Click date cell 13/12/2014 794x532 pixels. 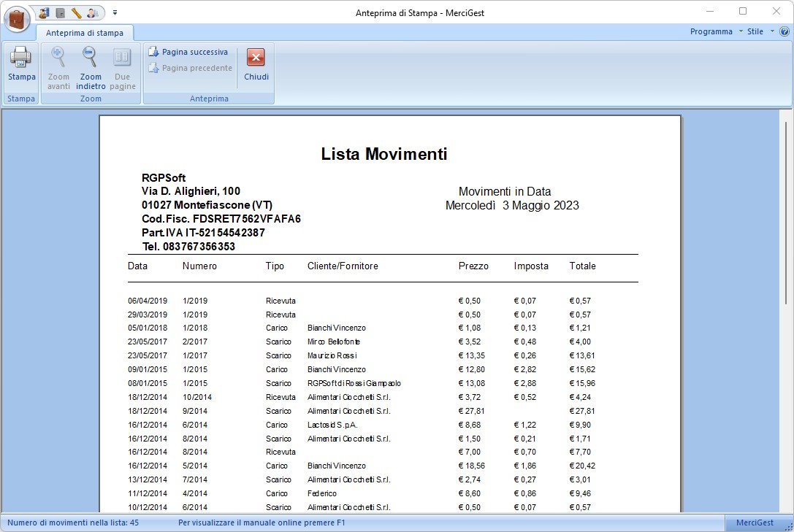pyautogui.click(x=148, y=480)
